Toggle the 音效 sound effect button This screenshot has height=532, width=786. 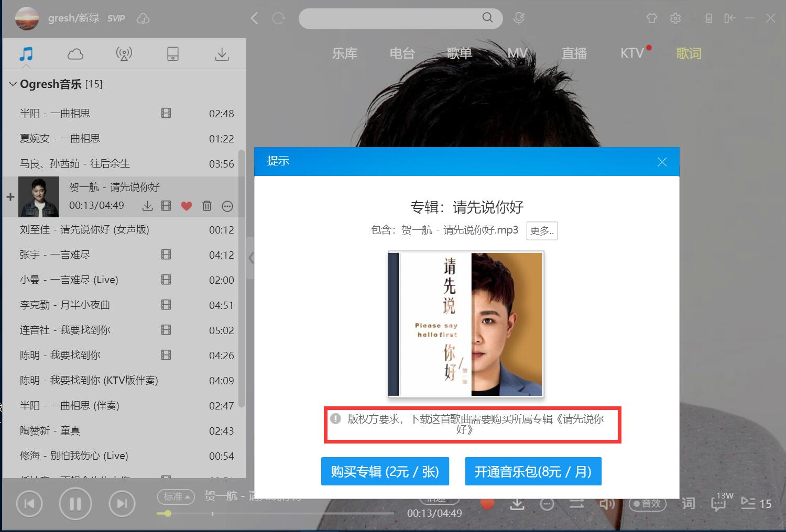click(648, 504)
